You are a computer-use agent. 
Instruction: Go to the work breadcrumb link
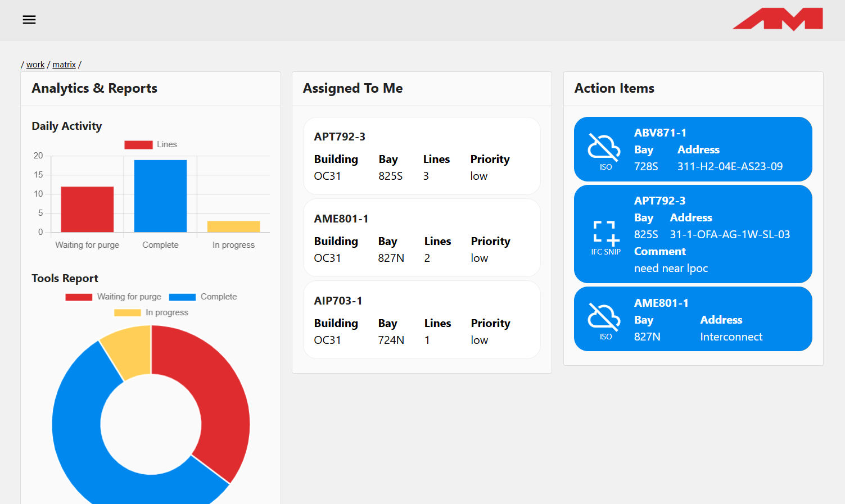[x=35, y=65]
